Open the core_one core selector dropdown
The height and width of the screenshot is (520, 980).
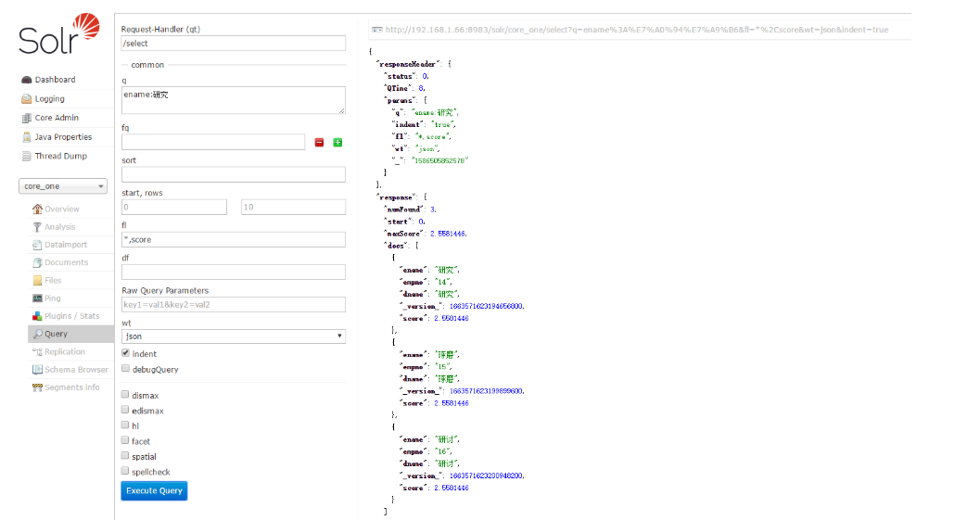point(63,186)
